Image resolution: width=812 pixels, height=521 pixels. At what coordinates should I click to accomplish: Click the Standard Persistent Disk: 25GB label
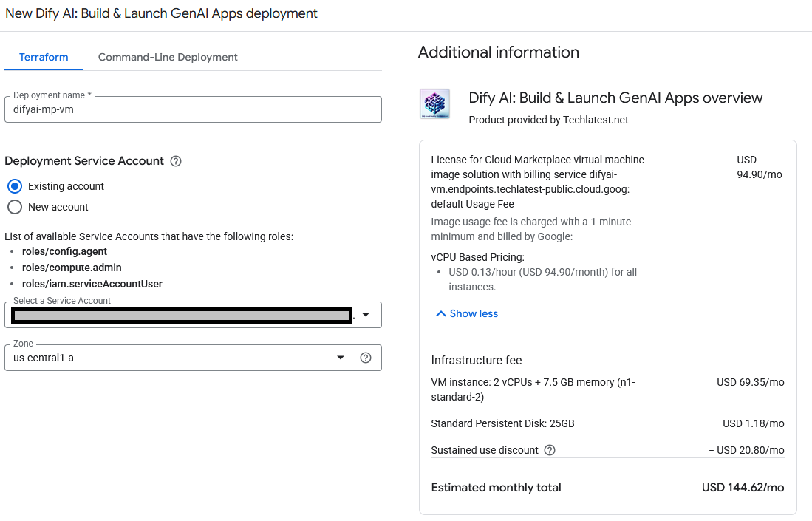[x=503, y=423]
